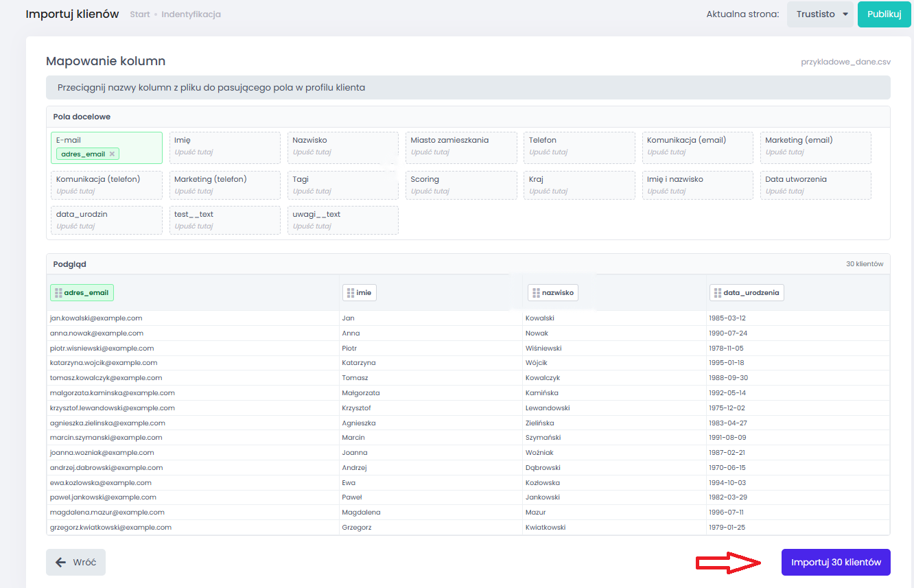914x588 pixels.
Task: Click Importuj 30 klientów button
Action: [x=836, y=562]
